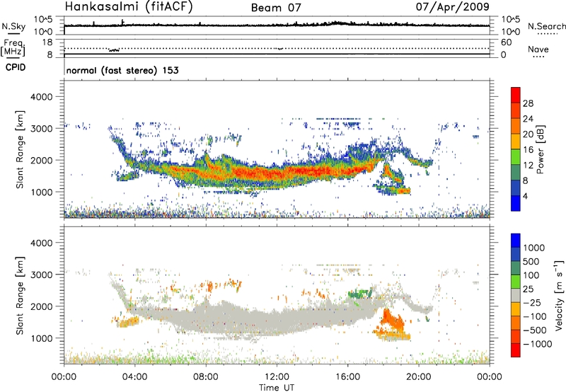Click the green positive-velocity patch near 16:30
This screenshot has height=392, width=566.
coord(360,293)
